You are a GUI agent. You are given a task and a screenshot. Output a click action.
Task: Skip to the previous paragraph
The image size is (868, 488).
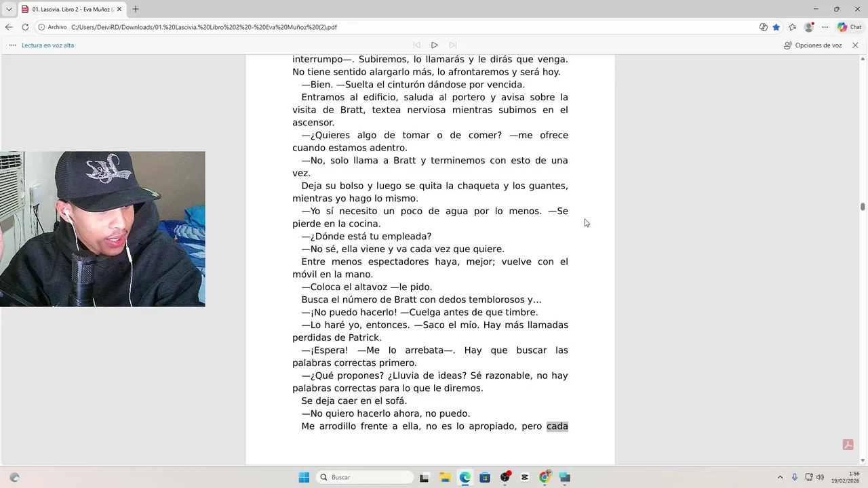(x=416, y=45)
